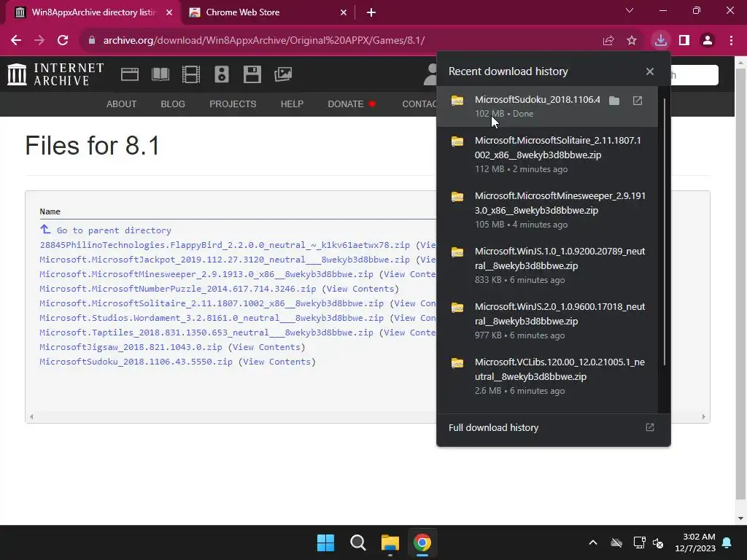Download Taptiles zip file link
This screenshot has width=747, height=560.
206,332
